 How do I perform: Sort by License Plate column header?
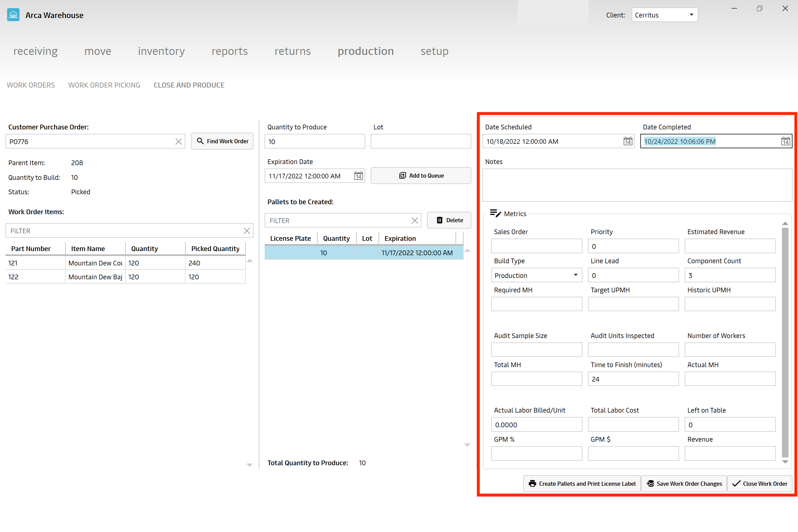click(x=291, y=239)
